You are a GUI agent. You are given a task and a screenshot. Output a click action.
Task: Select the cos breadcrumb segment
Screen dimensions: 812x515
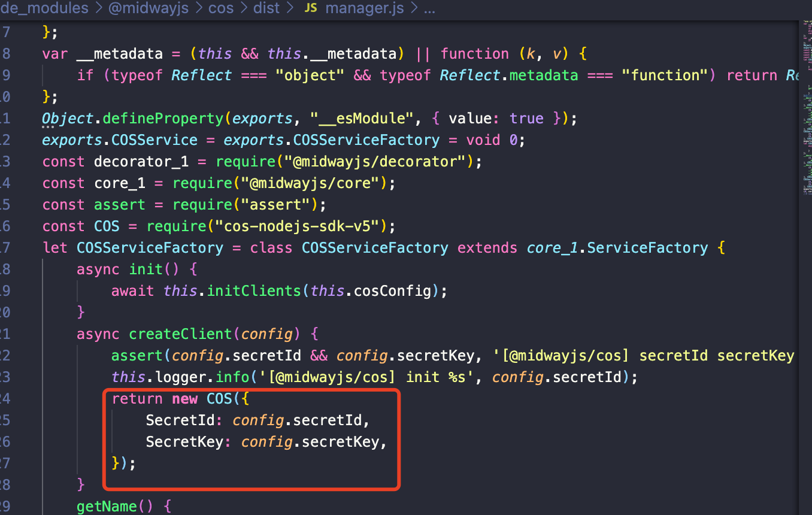[x=220, y=8]
